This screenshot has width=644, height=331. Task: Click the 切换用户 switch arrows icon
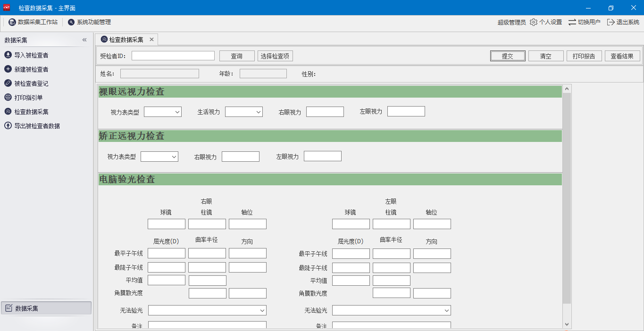tap(572, 22)
